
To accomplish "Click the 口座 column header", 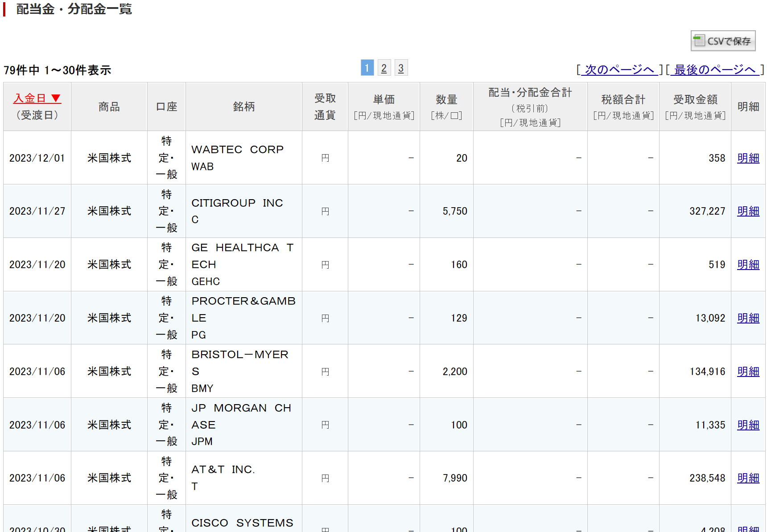I will (166, 106).
